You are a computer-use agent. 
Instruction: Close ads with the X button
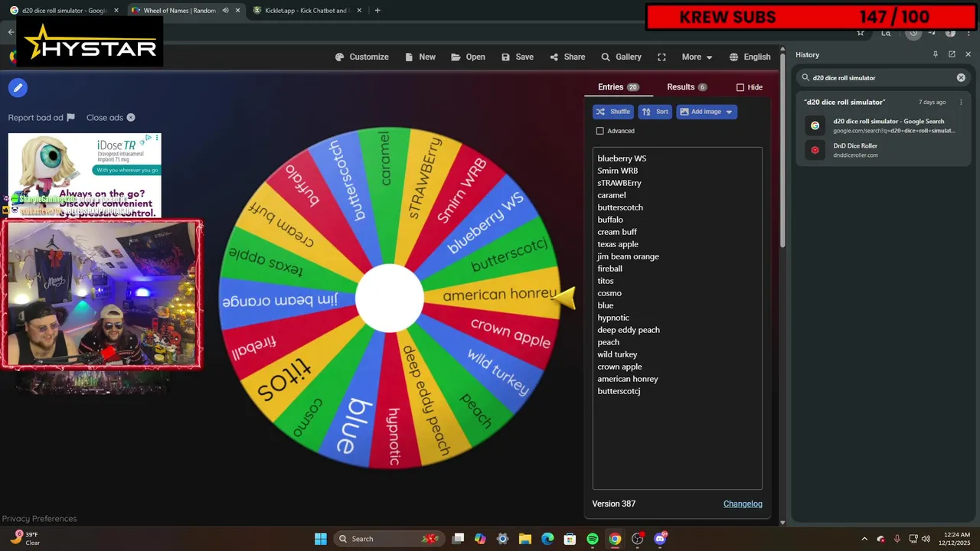click(x=131, y=117)
